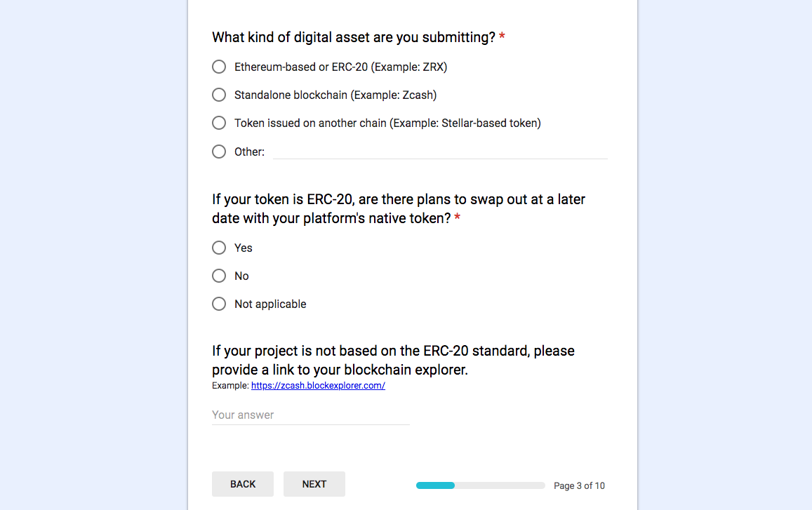Pick the Other radio button circle
812x510 pixels.
coord(219,152)
